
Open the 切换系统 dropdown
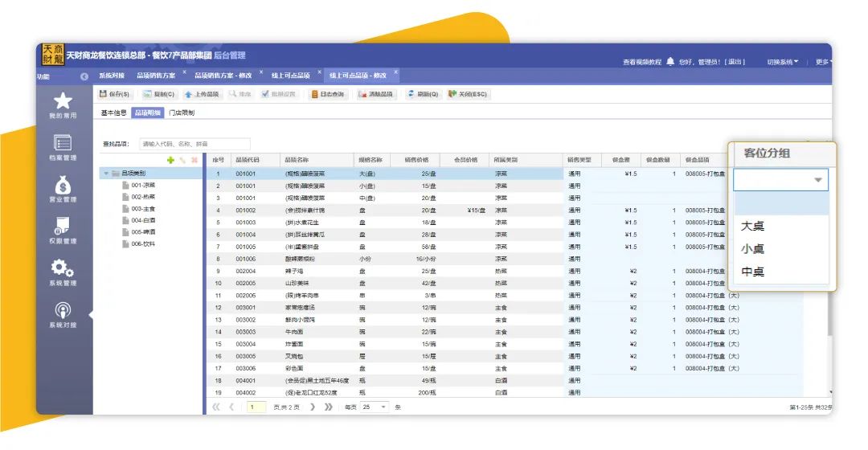coord(782,62)
